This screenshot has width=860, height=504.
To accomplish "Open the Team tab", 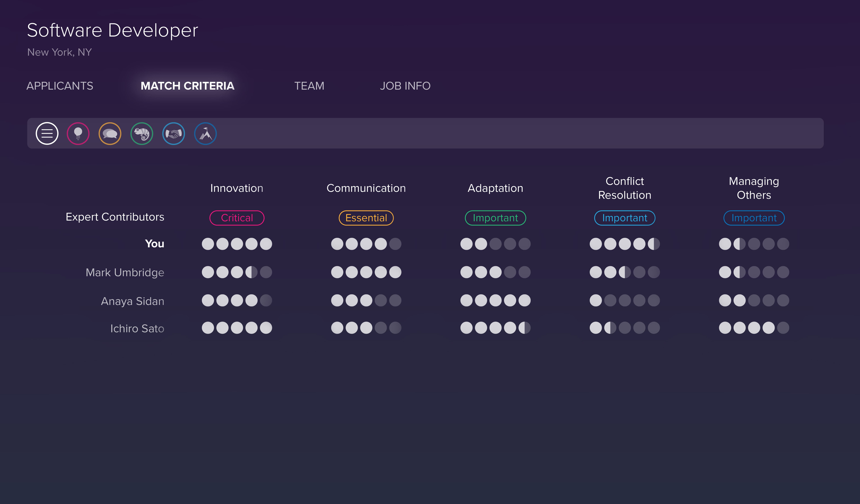I will (309, 86).
